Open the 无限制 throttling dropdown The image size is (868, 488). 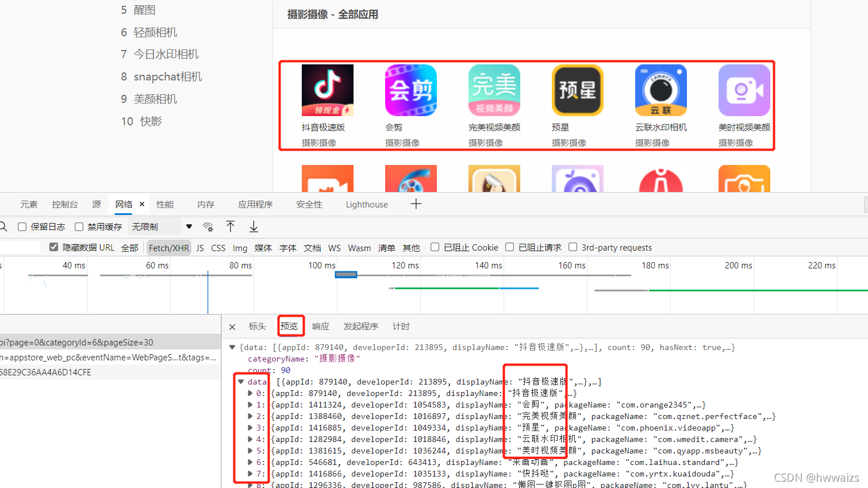pyautogui.click(x=162, y=226)
